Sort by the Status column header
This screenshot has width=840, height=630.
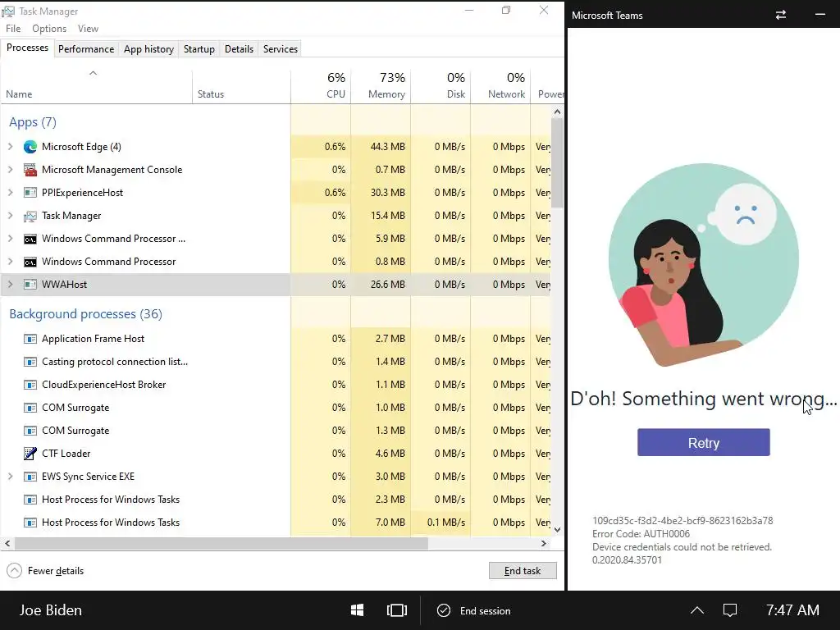(242, 85)
